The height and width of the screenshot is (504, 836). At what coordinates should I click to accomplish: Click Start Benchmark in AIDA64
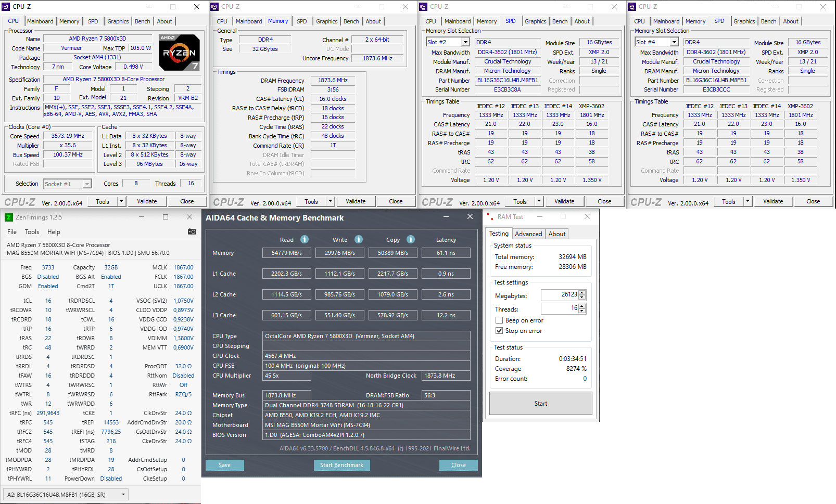click(341, 465)
